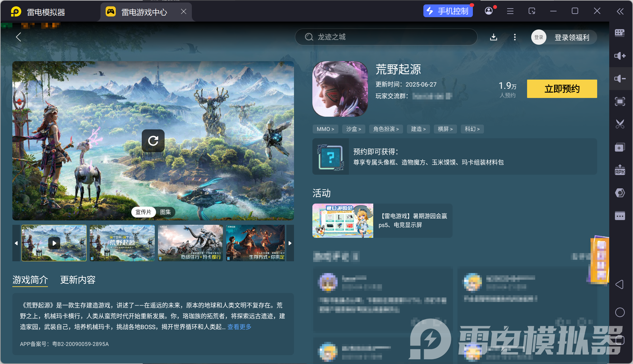Increase the emulator volume
633x364 pixels.
point(620,56)
